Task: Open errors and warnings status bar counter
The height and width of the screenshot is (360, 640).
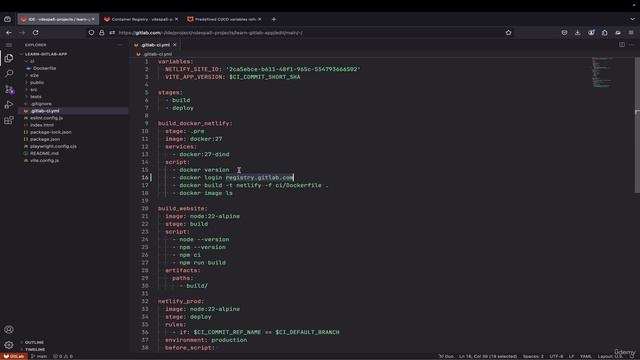Action: point(63,356)
